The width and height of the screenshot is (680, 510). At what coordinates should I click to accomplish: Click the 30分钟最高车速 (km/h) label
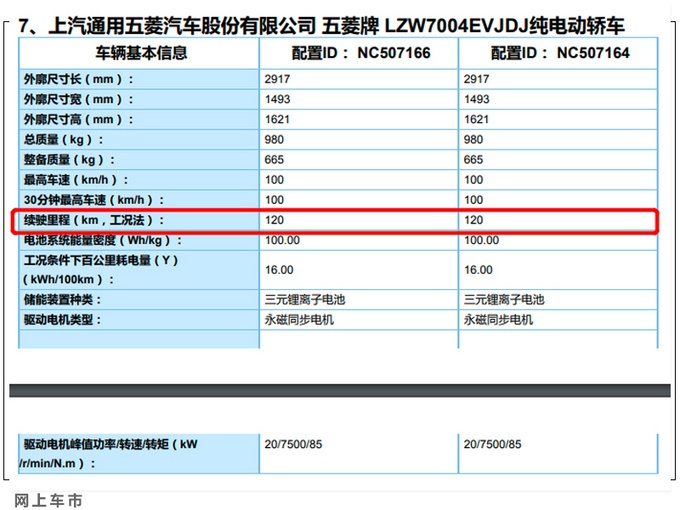coord(94,200)
